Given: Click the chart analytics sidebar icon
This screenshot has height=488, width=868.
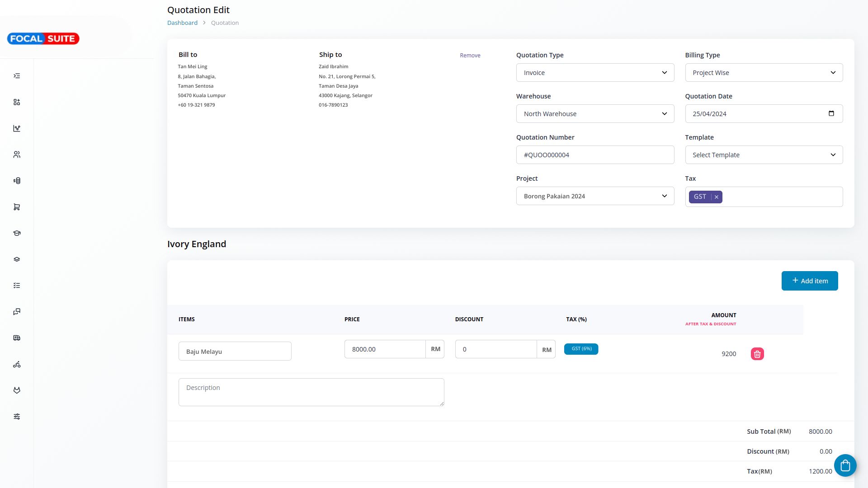Looking at the screenshot, I should click(17, 128).
